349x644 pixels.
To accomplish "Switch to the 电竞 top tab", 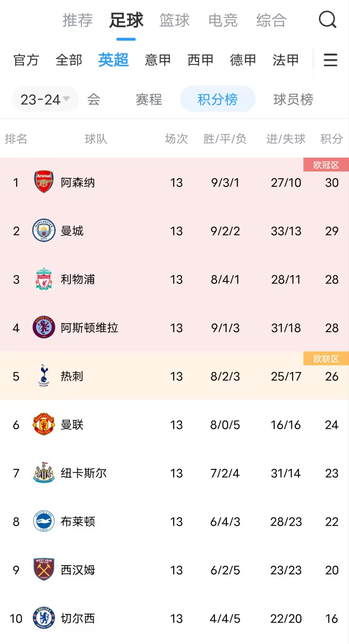I will (x=223, y=20).
